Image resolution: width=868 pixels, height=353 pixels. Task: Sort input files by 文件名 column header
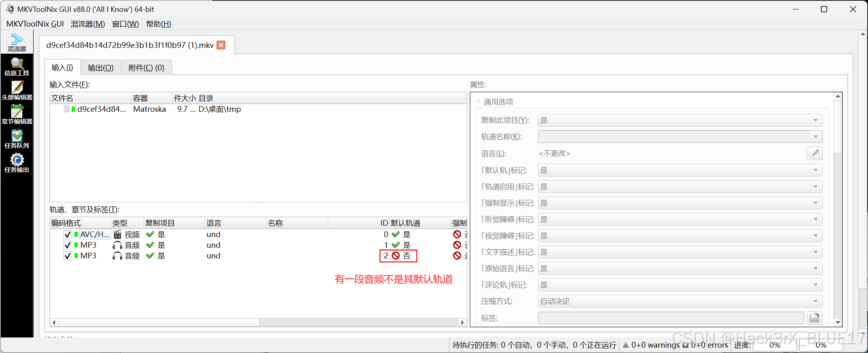[90, 98]
